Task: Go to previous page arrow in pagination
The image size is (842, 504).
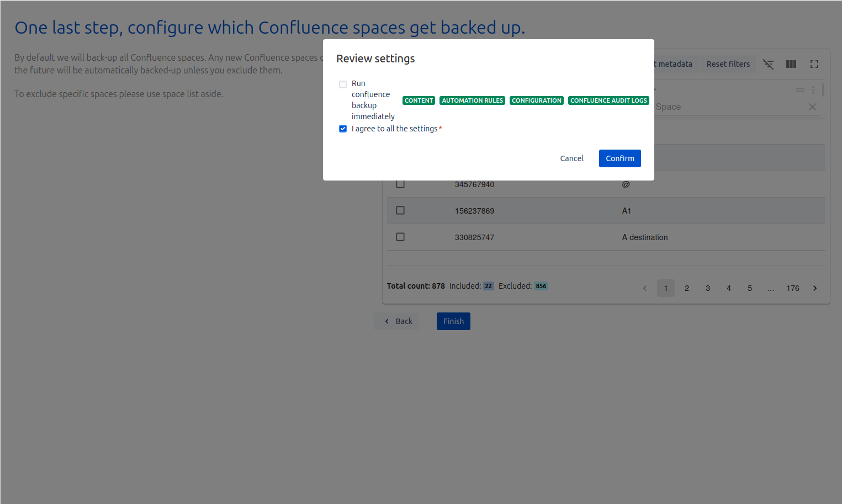Action: [x=645, y=288]
